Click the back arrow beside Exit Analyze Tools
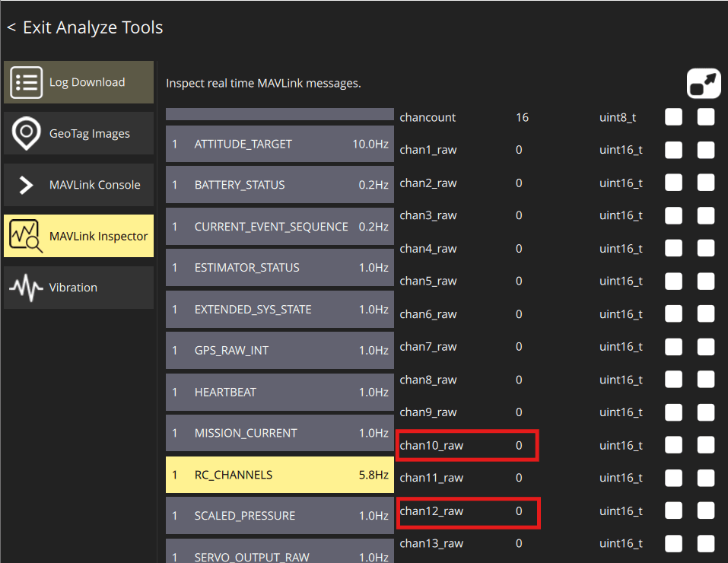 (x=11, y=27)
